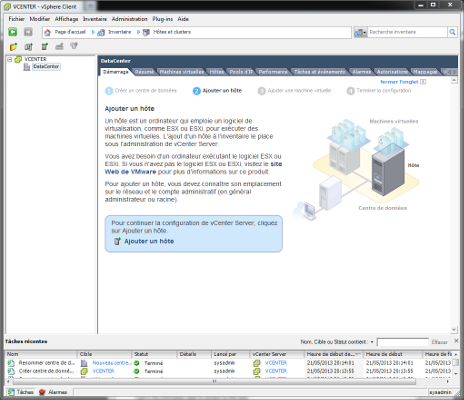The width and height of the screenshot is (464, 400).
Task: Select the DataCenter tree item
Action: coord(46,67)
